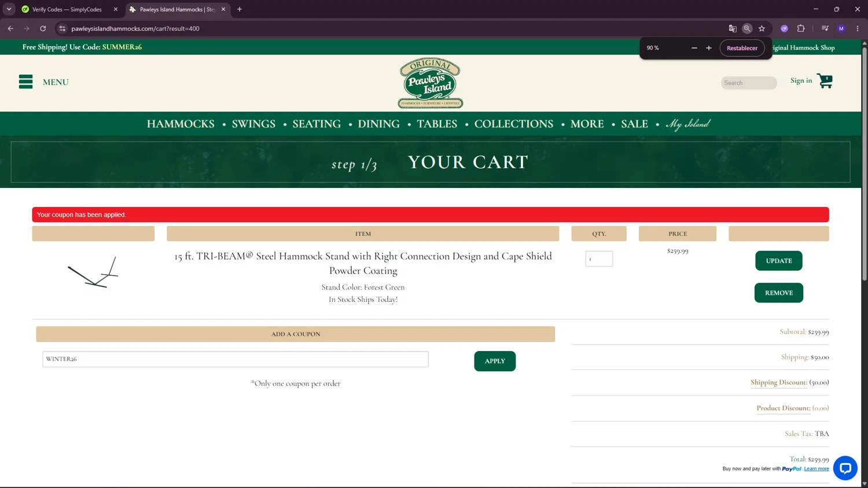The height and width of the screenshot is (488, 868).
Task: Open the media controls icon
Action: (x=825, y=28)
